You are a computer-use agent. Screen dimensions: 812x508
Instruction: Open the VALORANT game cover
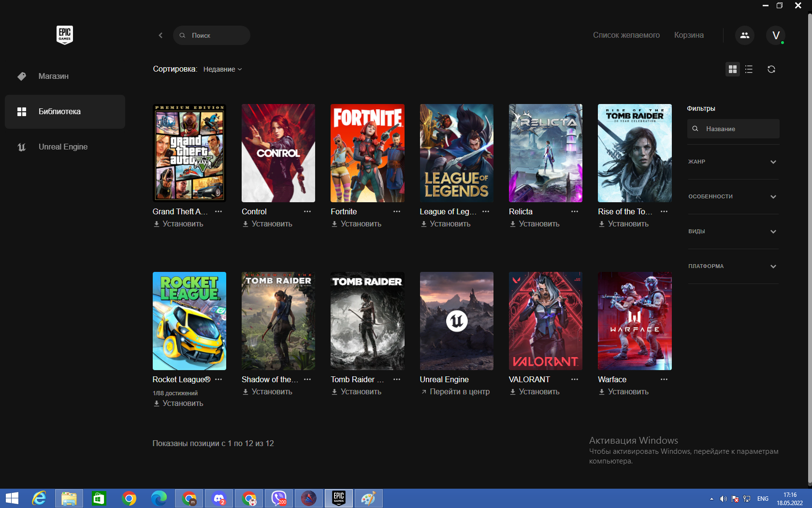pos(546,321)
